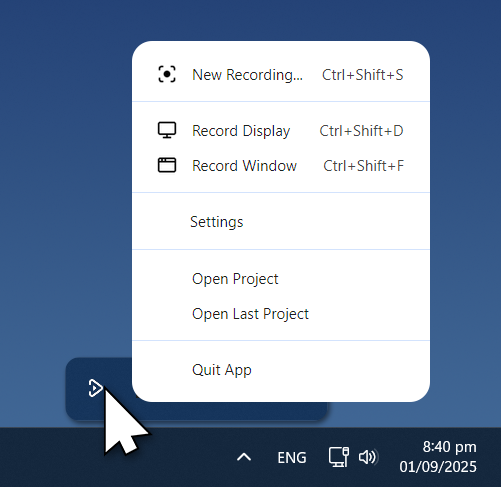501x487 pixels.
Task: Open network status icon in taskbar
Action: pyautogui.click(x=339, y=457)
